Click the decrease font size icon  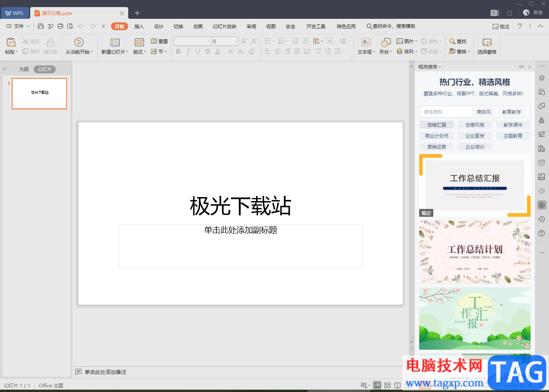[x=254, y=41]
